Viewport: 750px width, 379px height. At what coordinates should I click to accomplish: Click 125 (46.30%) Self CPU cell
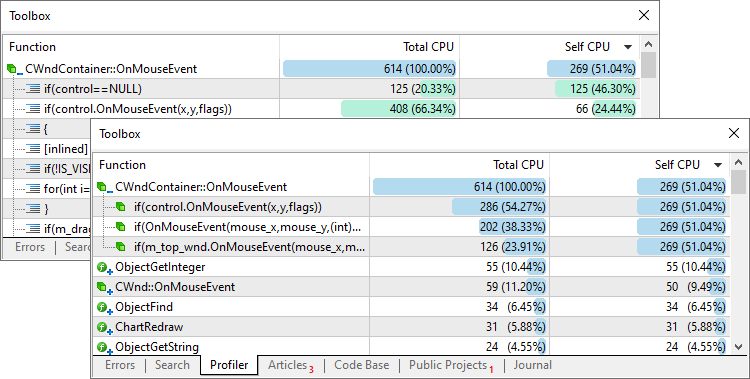(550, 89)
